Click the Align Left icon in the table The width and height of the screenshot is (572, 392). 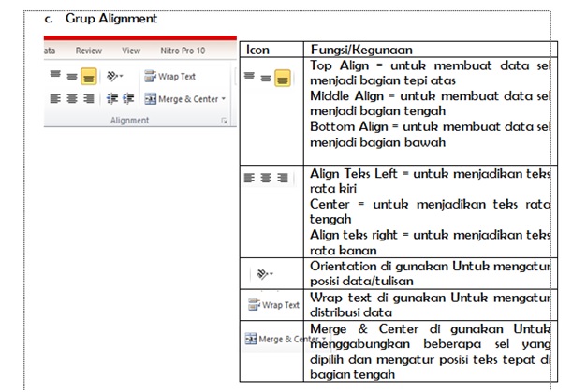point(249,178)
